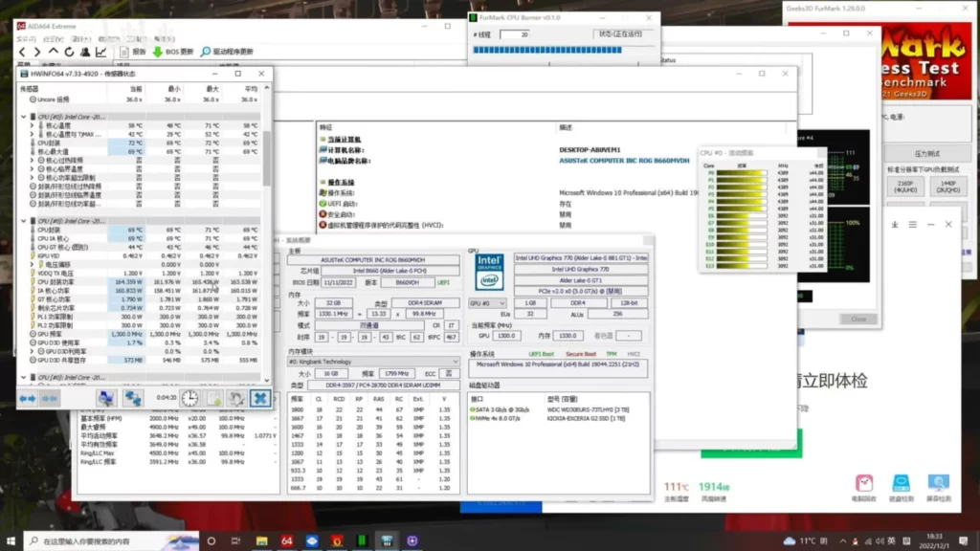Open HWiNFO sensor settings gear
Image resolution: width=980 pixels, height=551 pixels.
(x=237, y=398)
